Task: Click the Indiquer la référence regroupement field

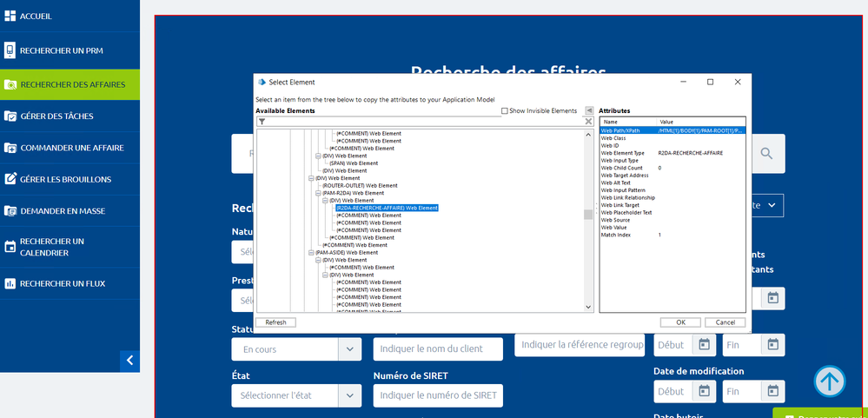Action: (580, 344)
